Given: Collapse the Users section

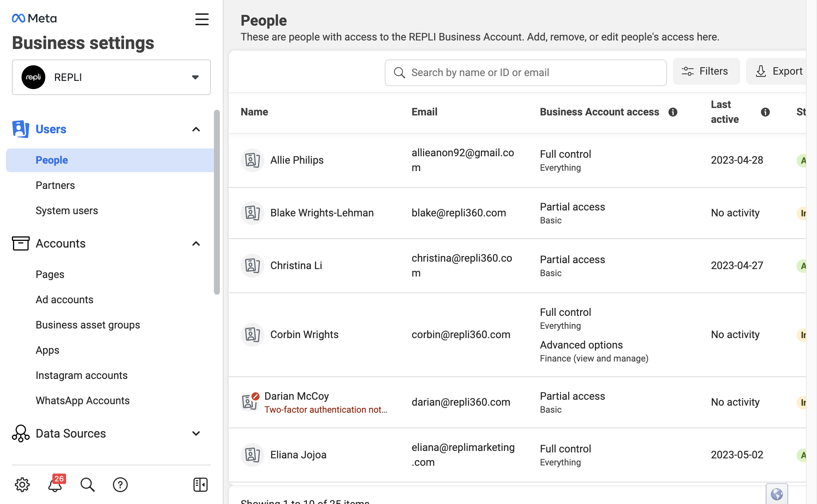Looking at the screenshot, I should 196,129.
